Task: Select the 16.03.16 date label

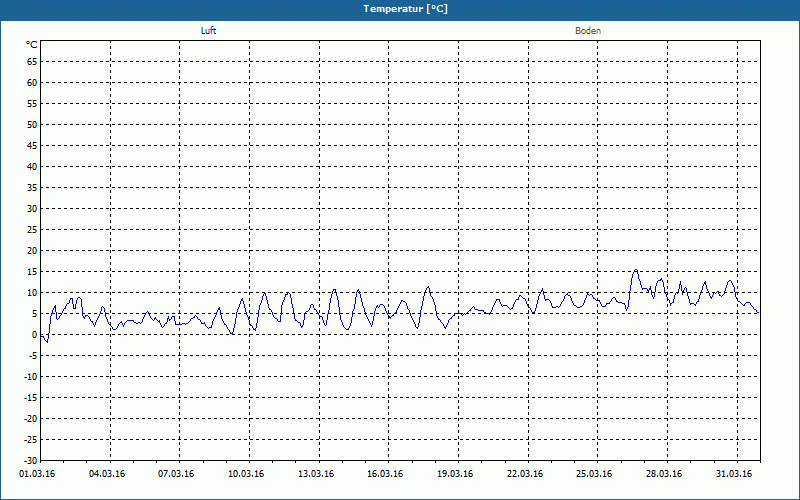Action: (385, 474)
